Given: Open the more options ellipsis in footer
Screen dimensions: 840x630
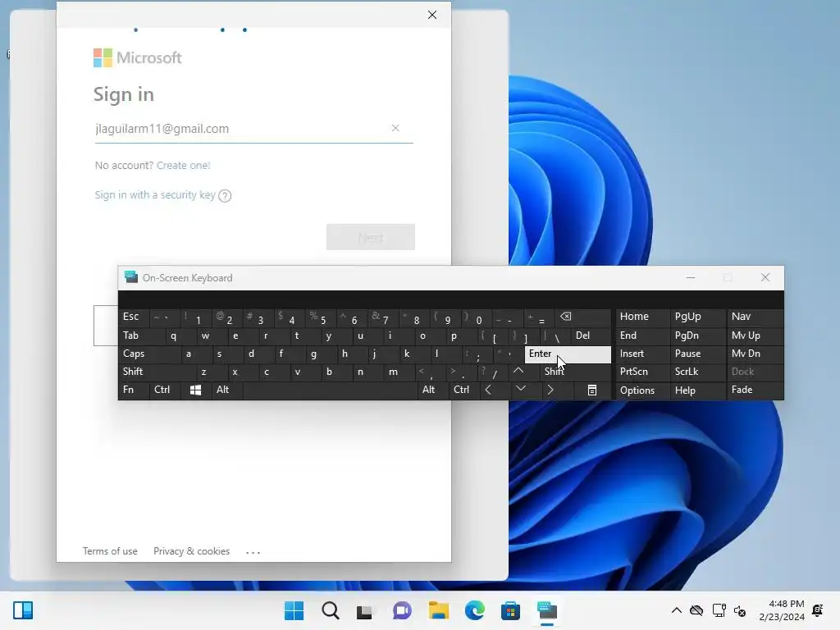Looking at the screenshot, I should (x=253, y=552).
